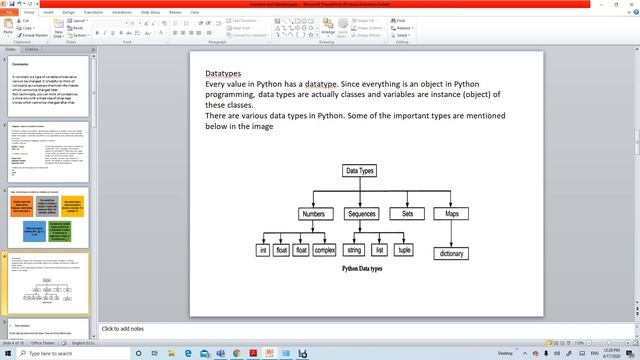Click the taskbar search box

click(x=73, y=353)
